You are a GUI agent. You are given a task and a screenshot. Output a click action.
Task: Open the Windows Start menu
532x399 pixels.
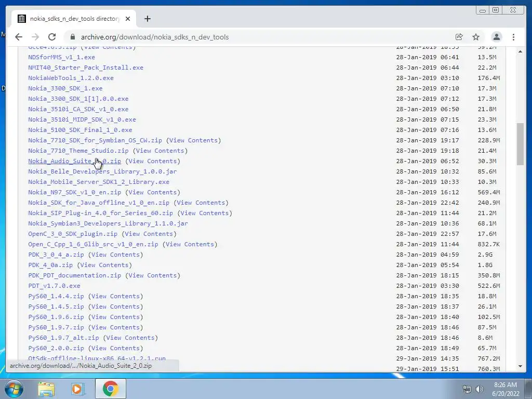14,389
